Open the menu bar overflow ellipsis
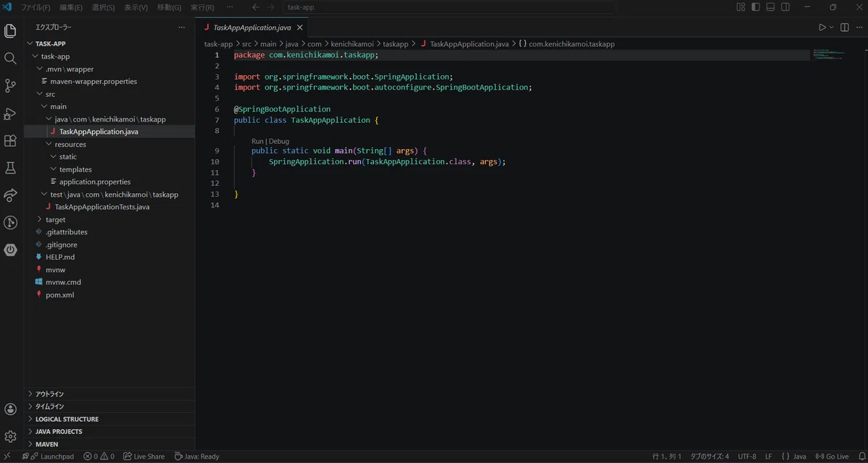 pyautogui.click(x=230, y=7)
